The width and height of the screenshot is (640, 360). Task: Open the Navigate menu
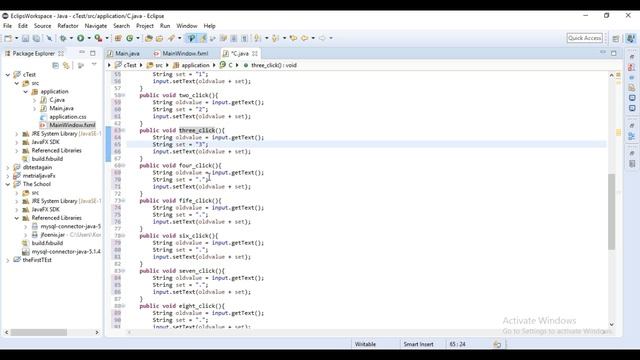(96, 26)
